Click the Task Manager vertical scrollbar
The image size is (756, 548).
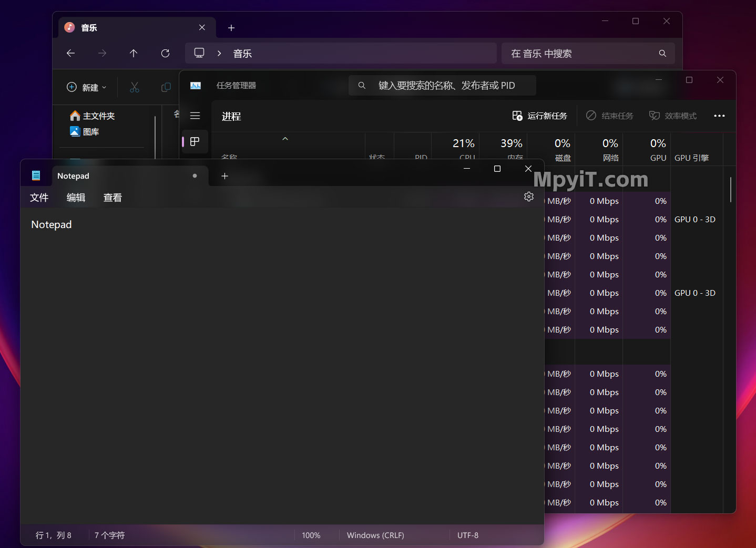coord(731,190)
